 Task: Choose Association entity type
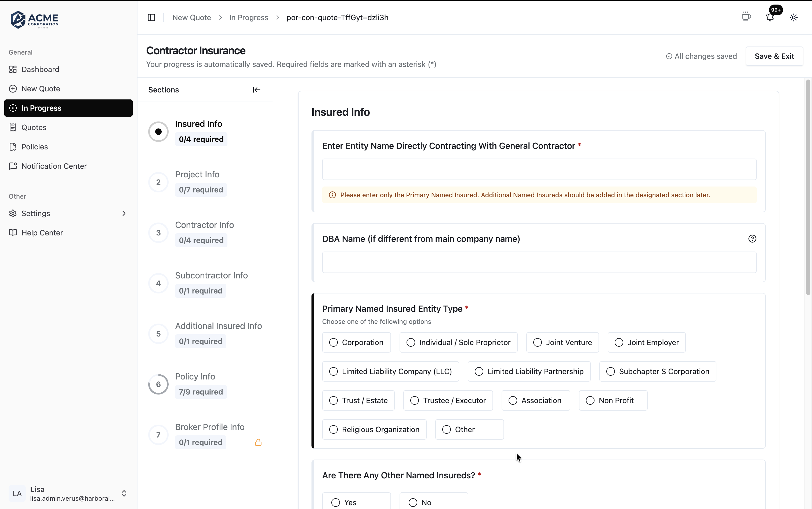pyautogui.click(x=535, y=400)
